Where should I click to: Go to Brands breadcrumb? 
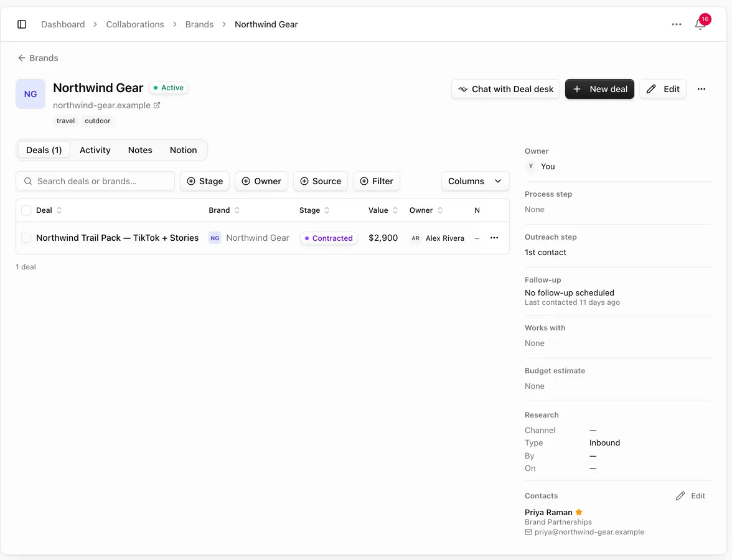pos(199,24)
